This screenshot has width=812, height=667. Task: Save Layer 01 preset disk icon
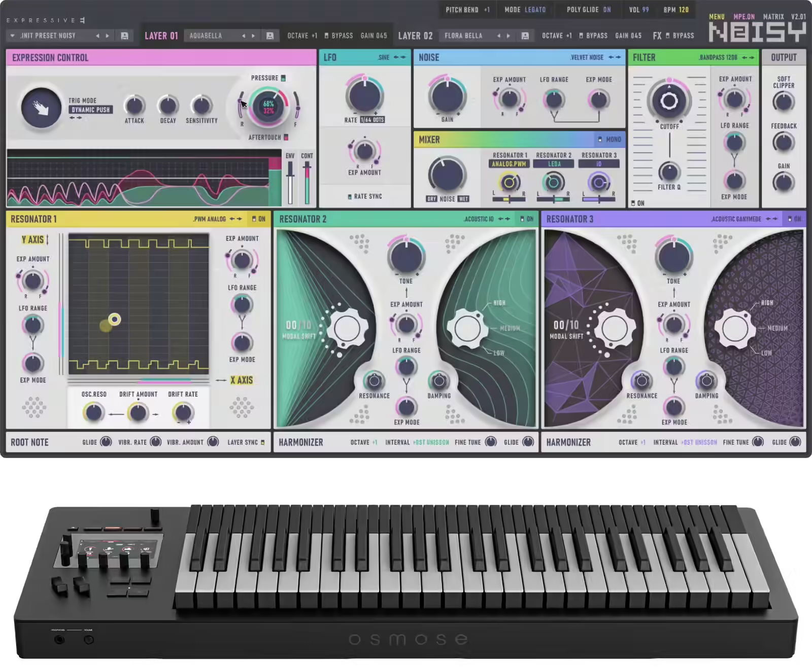(x=270, y=36)
